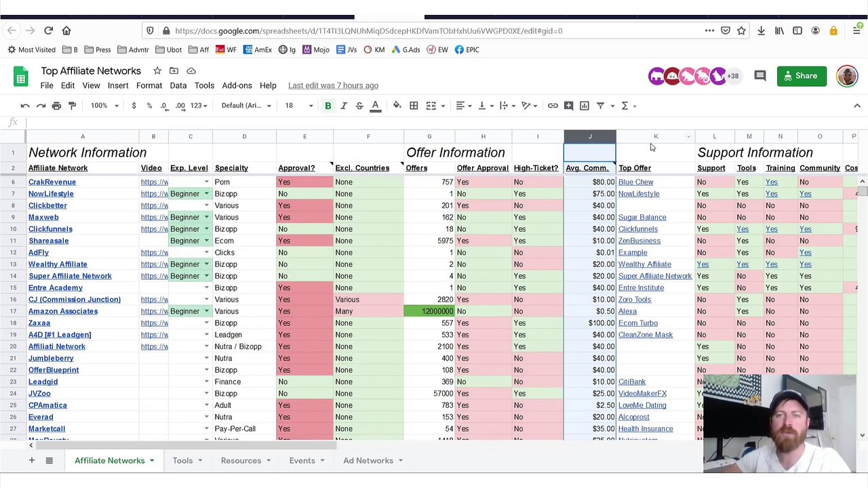
Task: Bookmark this page with the star icon
Action: [x=741, y=30]
